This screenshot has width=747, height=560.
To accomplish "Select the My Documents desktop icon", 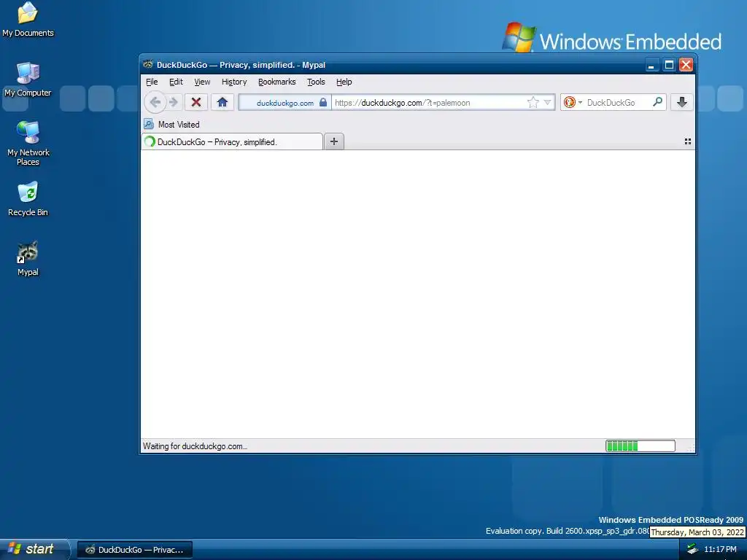I will click(28, 20).
